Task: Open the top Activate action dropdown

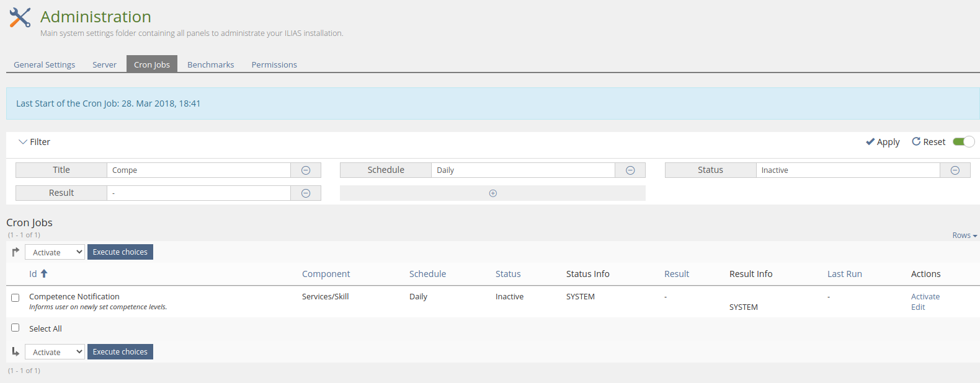Action: (55, 252)
